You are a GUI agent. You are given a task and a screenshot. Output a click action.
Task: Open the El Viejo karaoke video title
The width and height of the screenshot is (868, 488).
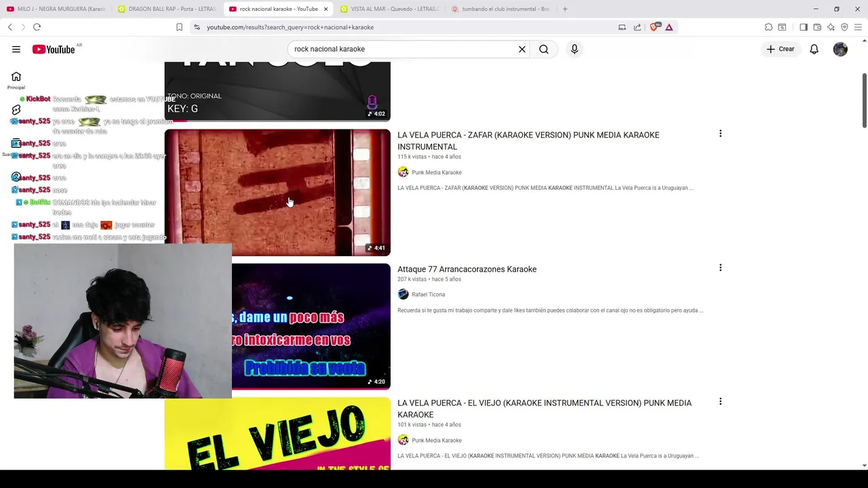[x=545, y=409]
